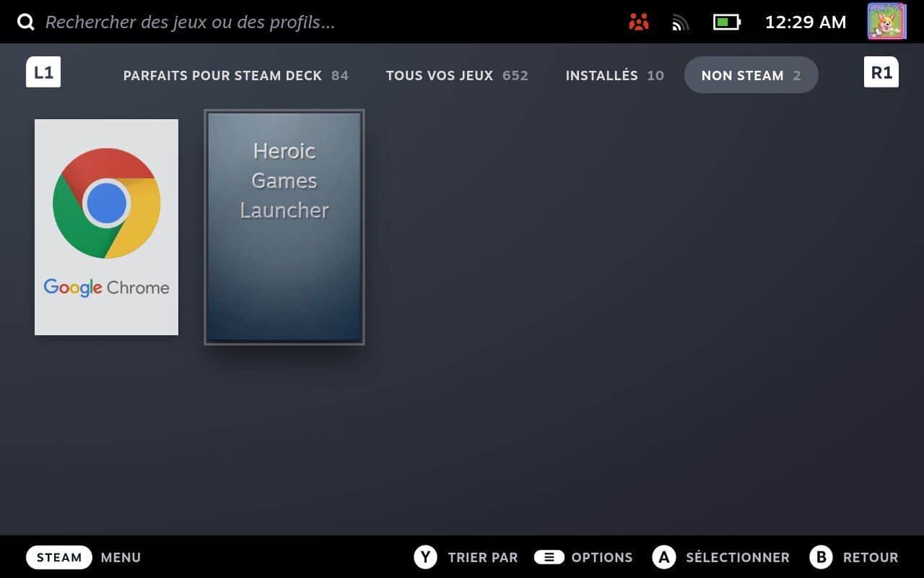The image size is (924, 578).
Task: Open the Steam menu button
Action: (59, 557)
